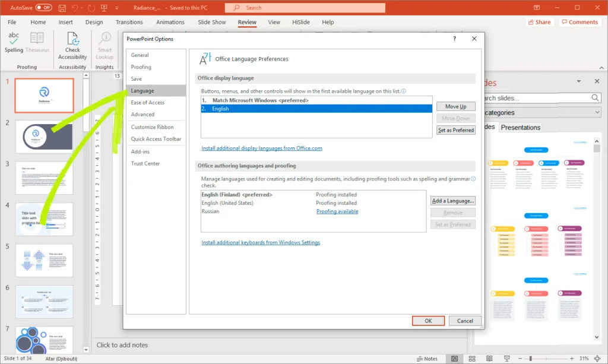Select Match Microsoft Windows display language
This screenshot has width=608, height=364.
coord(316,100)
